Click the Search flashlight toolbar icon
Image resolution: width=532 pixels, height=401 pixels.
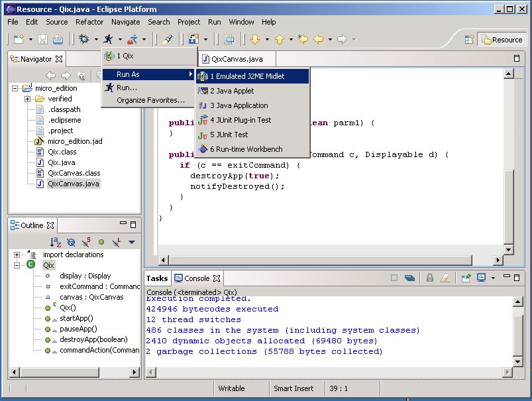coord(167,39)
